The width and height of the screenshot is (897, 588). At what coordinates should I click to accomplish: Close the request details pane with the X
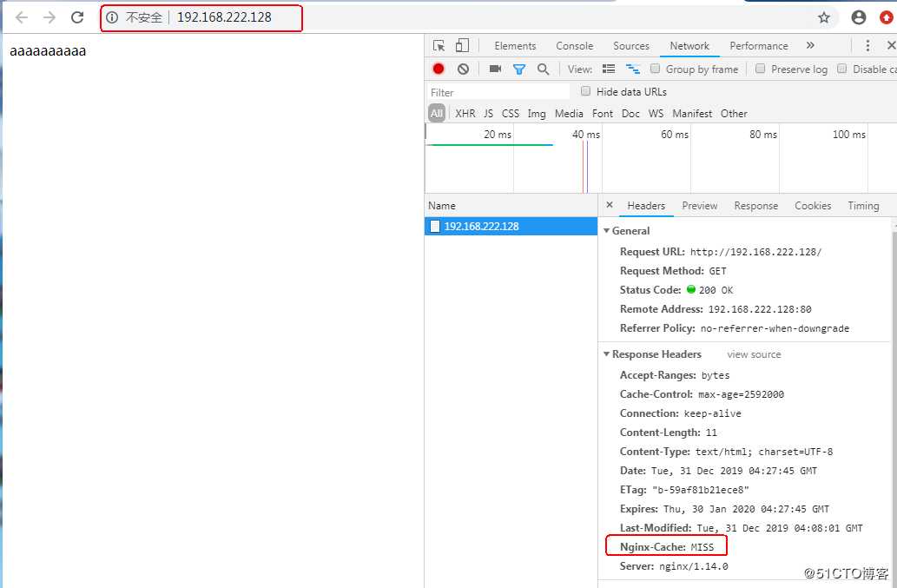[610, 205]
